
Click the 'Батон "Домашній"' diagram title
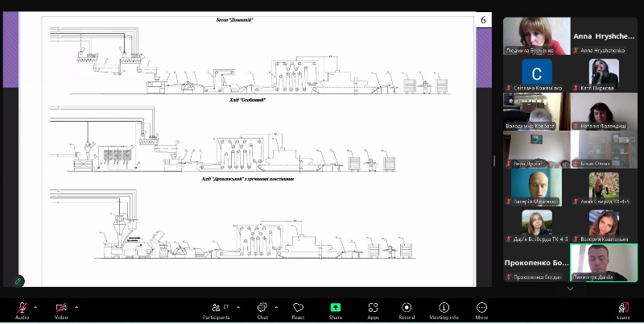click(234, 19)
